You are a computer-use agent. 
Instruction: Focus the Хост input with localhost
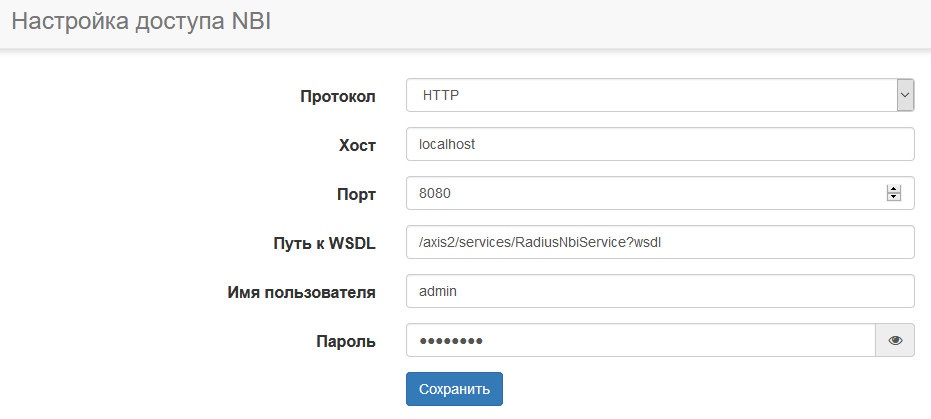(660, 144)
